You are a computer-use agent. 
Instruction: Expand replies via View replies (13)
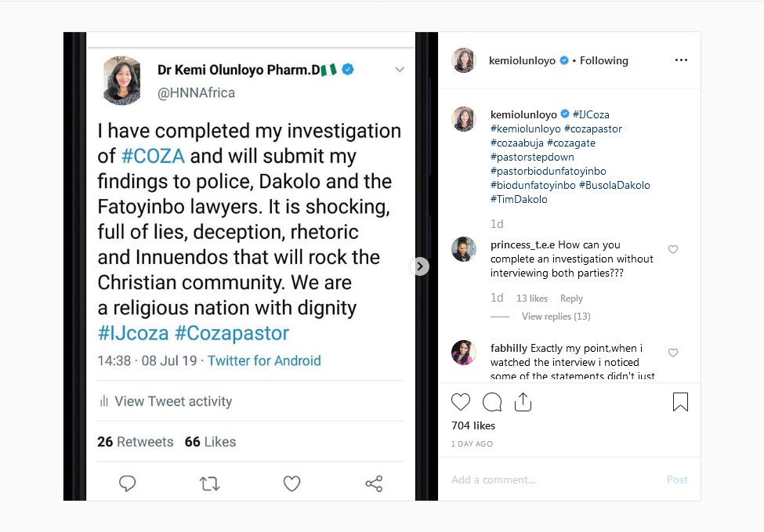tap(556, 316)
